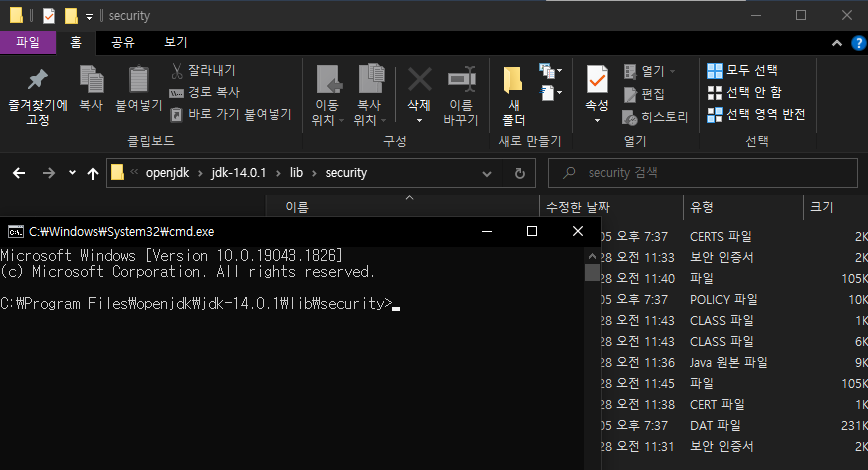Click the properties icon in quick access toolbar
The height and width of the screenshot is (470, 868).
(49, 16)
